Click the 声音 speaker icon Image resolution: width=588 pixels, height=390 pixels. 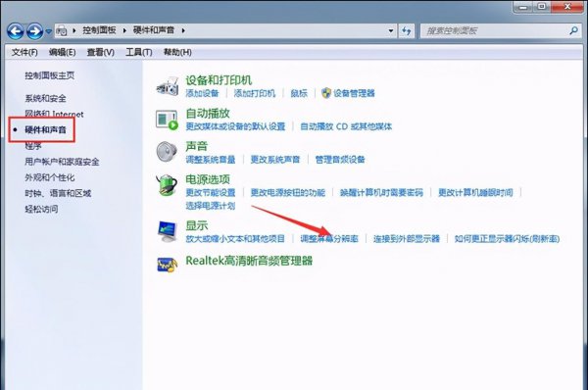(167, 152)
